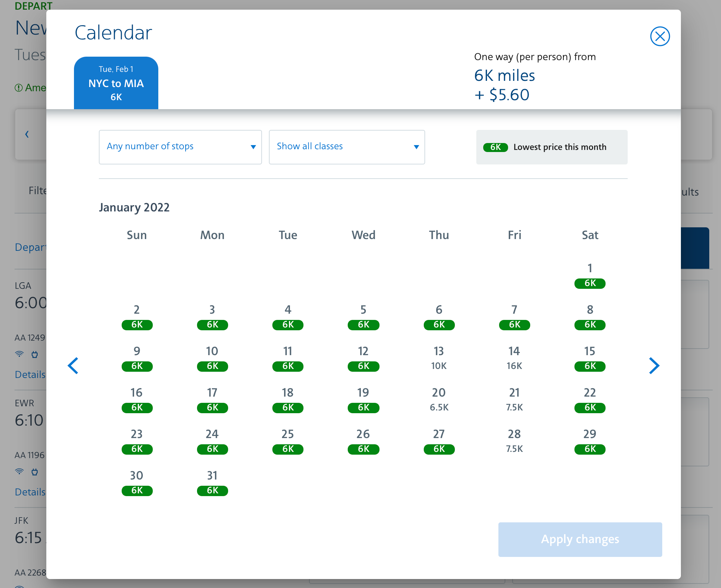Go to previous month with left chevron
The width and height of the screenshot is (721, 588).
pos(73,366)
